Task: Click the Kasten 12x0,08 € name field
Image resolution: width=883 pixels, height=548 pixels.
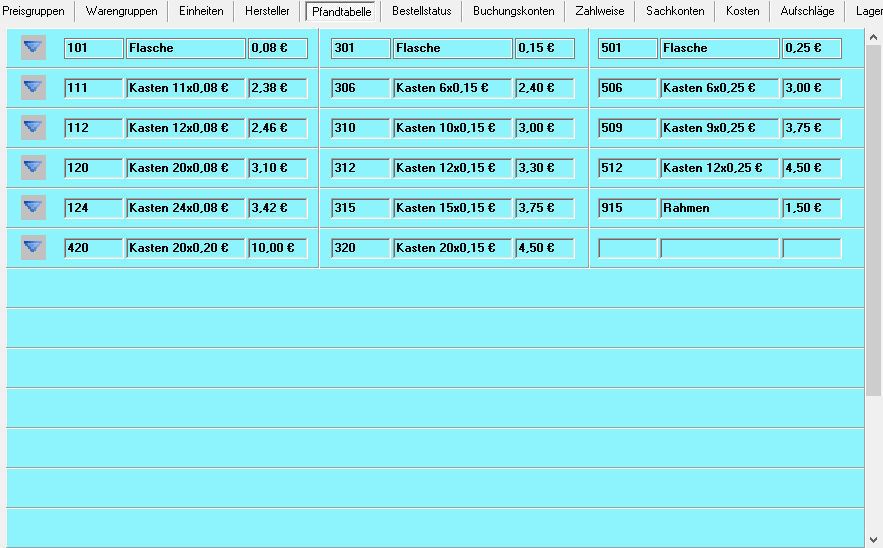Action: pyautogui.click(x=186, y=128)
